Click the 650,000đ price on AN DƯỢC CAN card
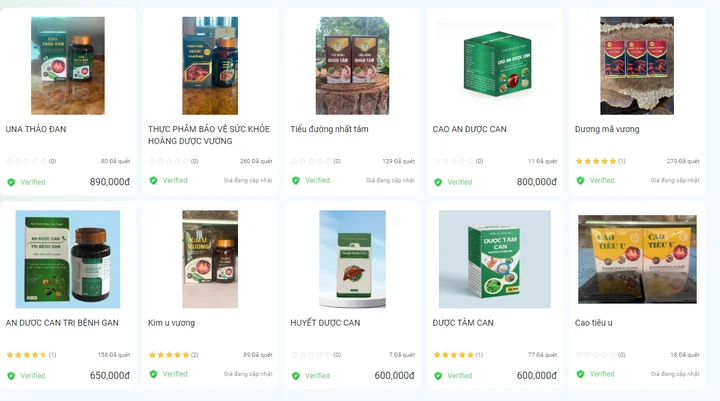 click(110, 375)
